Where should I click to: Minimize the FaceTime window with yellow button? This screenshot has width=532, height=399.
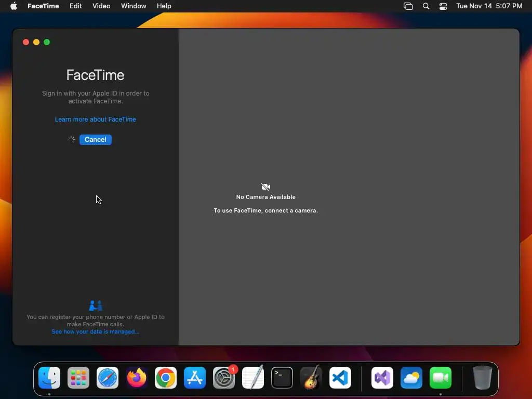point(36,42)
